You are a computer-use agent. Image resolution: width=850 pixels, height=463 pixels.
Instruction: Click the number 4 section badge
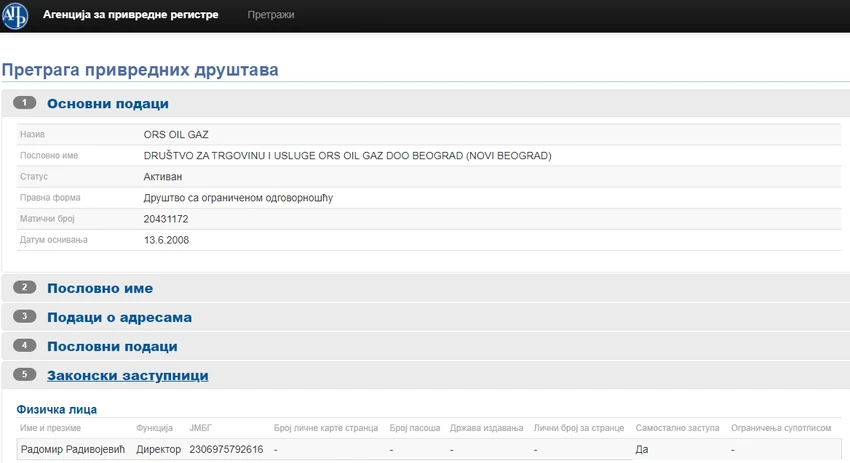tap(24, 345)
